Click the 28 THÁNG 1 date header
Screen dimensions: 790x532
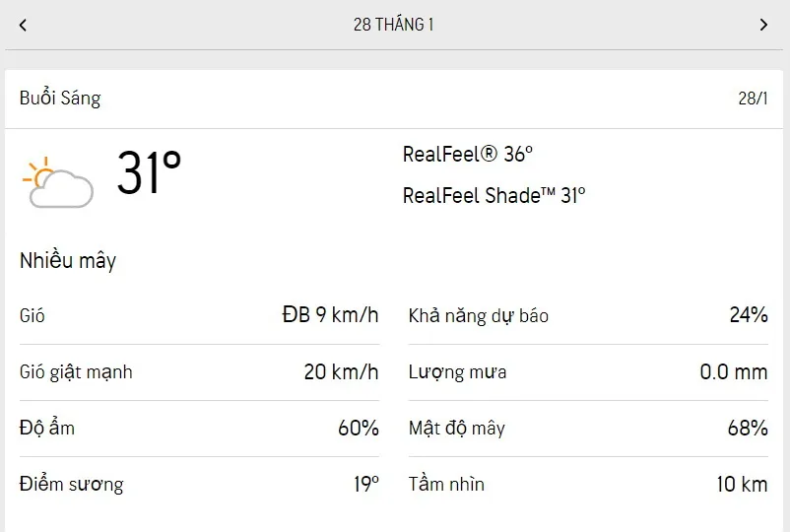[393, 25]
